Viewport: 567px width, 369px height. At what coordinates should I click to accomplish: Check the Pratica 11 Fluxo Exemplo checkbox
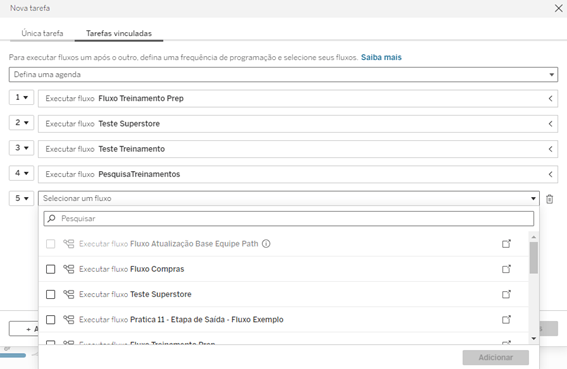pos(51,320)
